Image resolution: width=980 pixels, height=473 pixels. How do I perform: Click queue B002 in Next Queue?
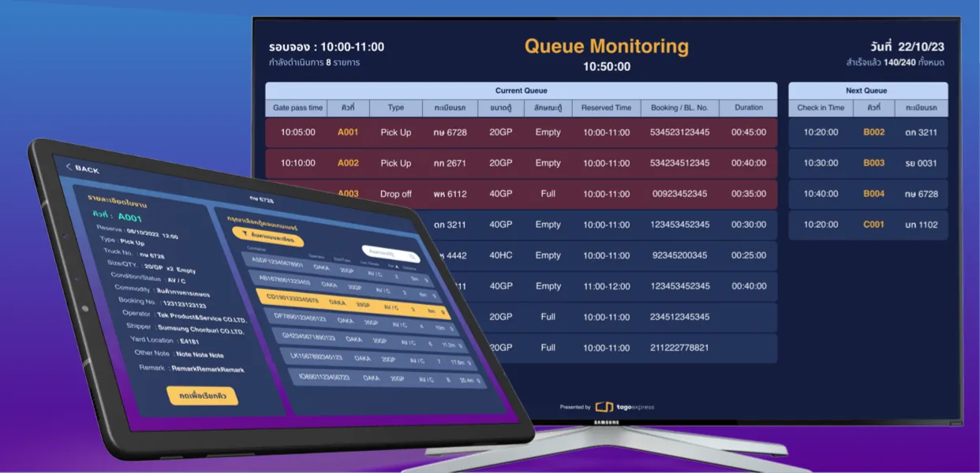(x=873, y=132)
